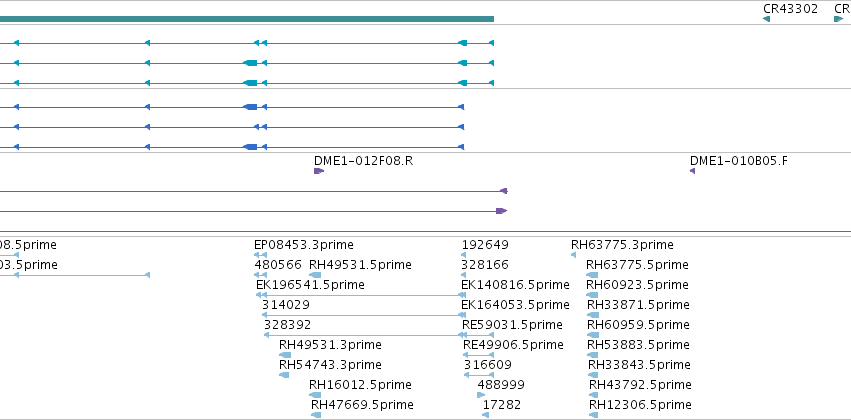Click the thick teal gene span bar
The width and height of the screenshot is (851, 420).
point(247,19)
